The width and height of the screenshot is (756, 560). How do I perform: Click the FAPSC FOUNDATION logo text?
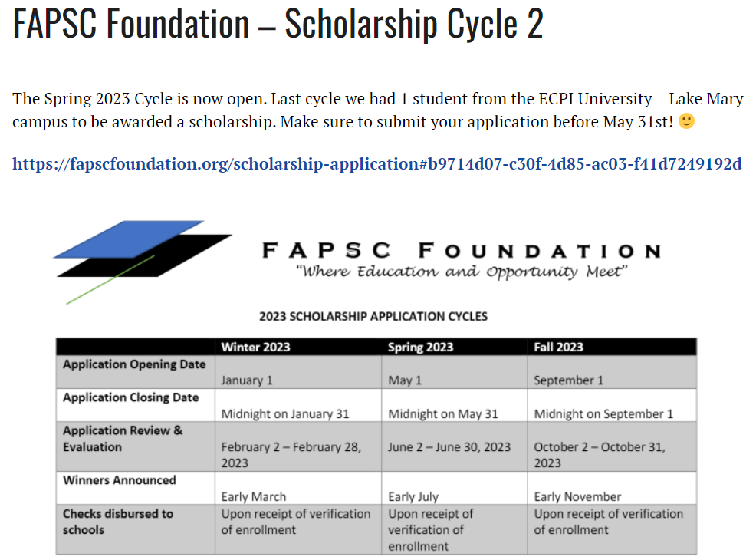(x=462, y=251)
